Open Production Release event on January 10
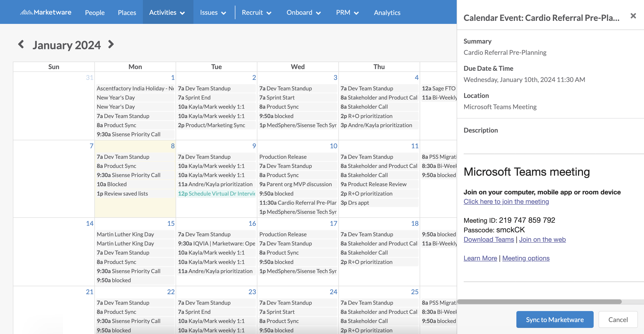The width and height of the screenshot is (644, 334). (297, 157)
